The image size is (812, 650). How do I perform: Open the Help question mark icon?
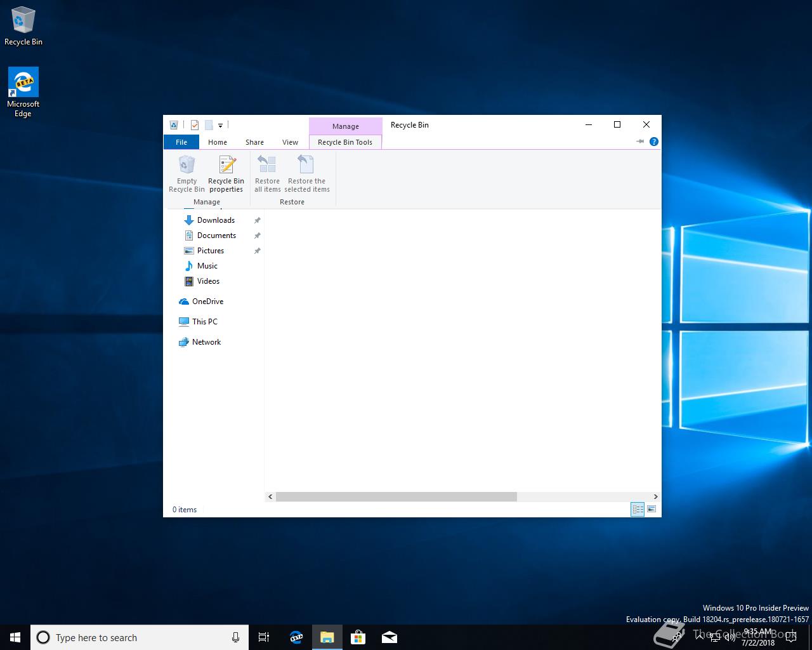[x=654, y=142]
